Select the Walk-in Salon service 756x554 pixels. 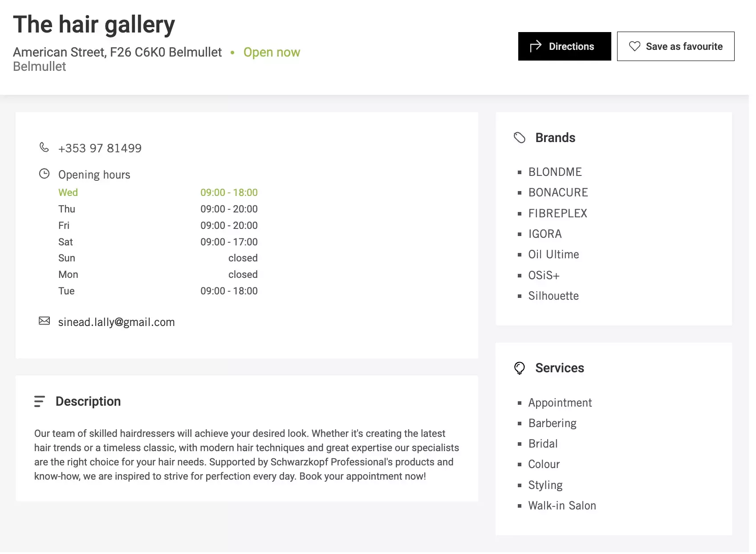click(x=562, y=505)
